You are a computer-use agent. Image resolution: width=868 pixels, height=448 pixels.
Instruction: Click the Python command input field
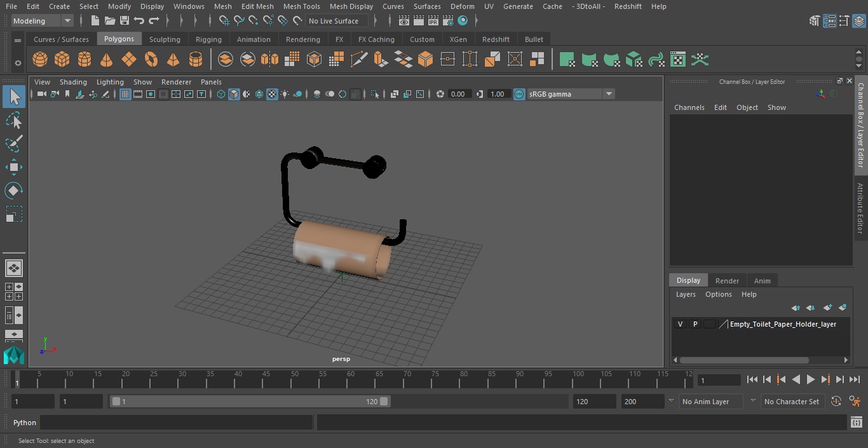click(x=177, y=423)
